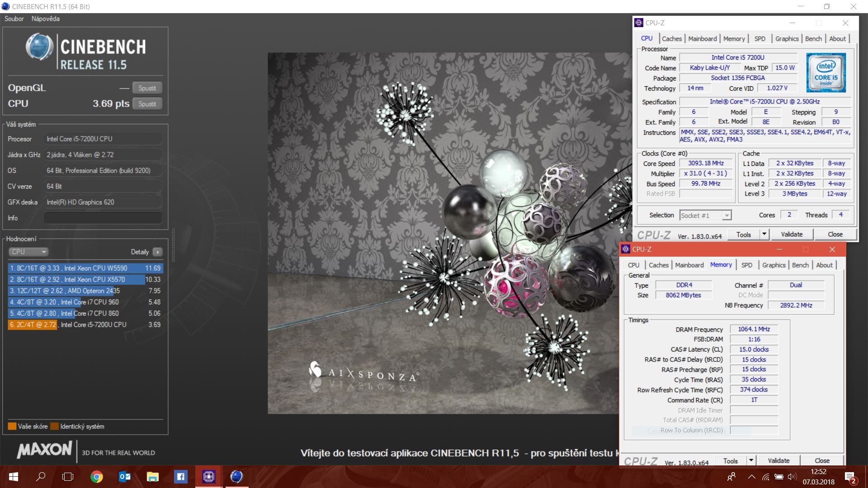Run CPU test with Spustit
This screenshot has height=488, width=868.
click(147, 104)
